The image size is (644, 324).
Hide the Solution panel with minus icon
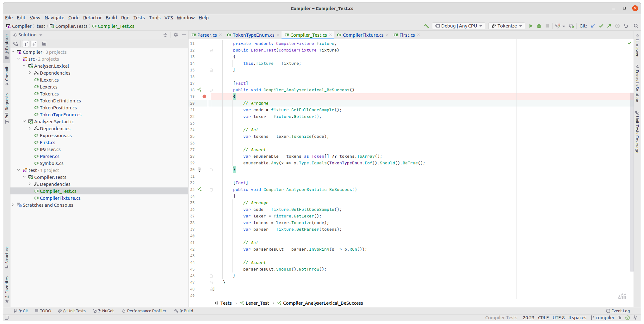[184, 35]
